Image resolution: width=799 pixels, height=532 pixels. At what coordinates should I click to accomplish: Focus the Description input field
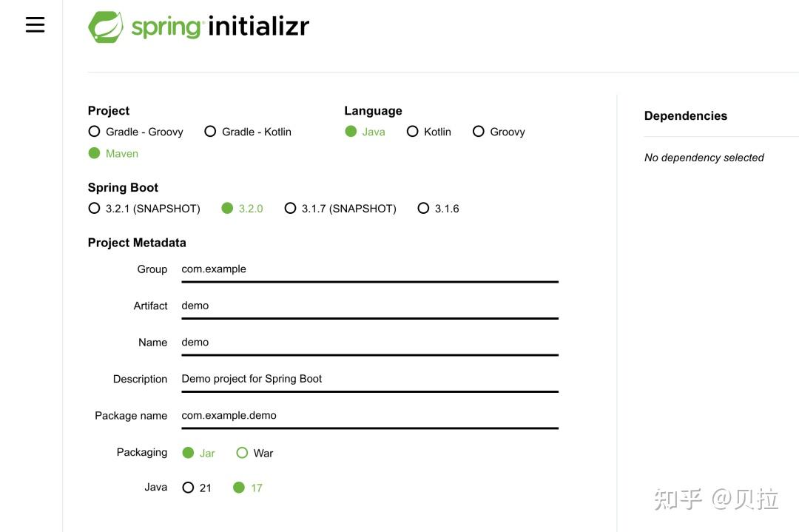[x=370, y=380]
